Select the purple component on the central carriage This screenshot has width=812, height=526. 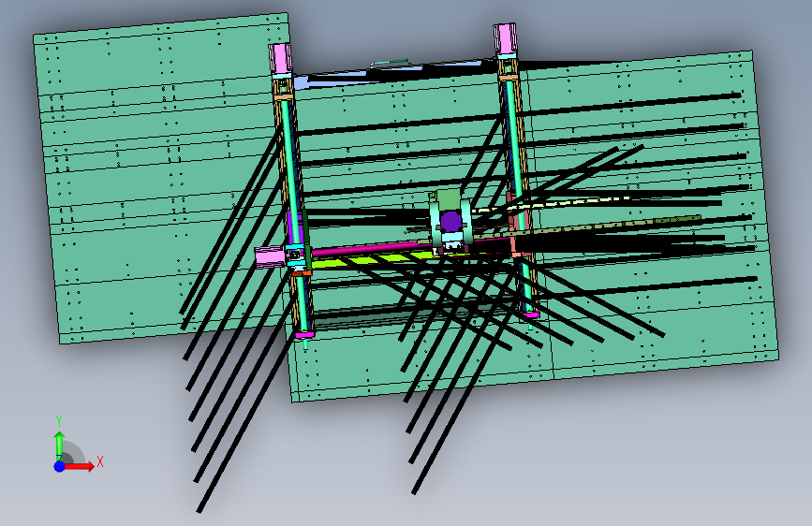tap(450, 222)
